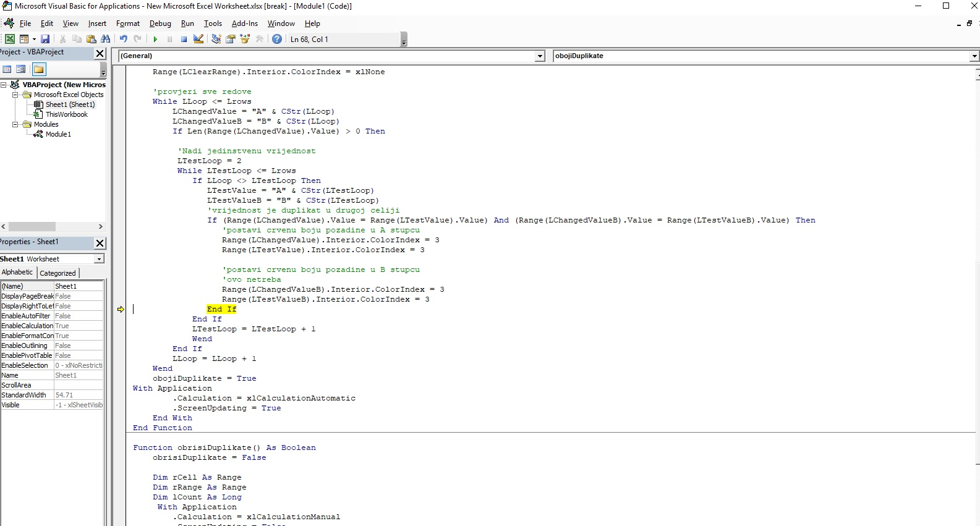980x526 pixels.
Task: Open the (General) object dropdown
Action: [540, 56]
